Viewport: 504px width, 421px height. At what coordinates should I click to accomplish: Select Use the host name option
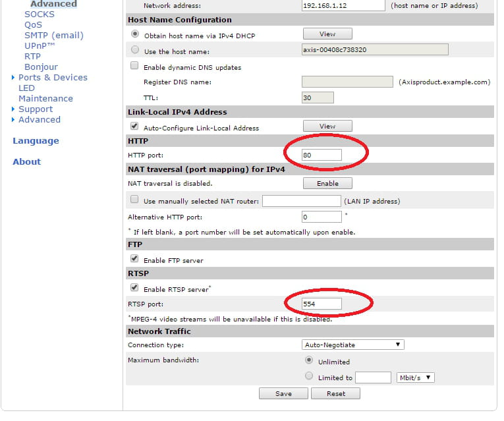[135, 49]
